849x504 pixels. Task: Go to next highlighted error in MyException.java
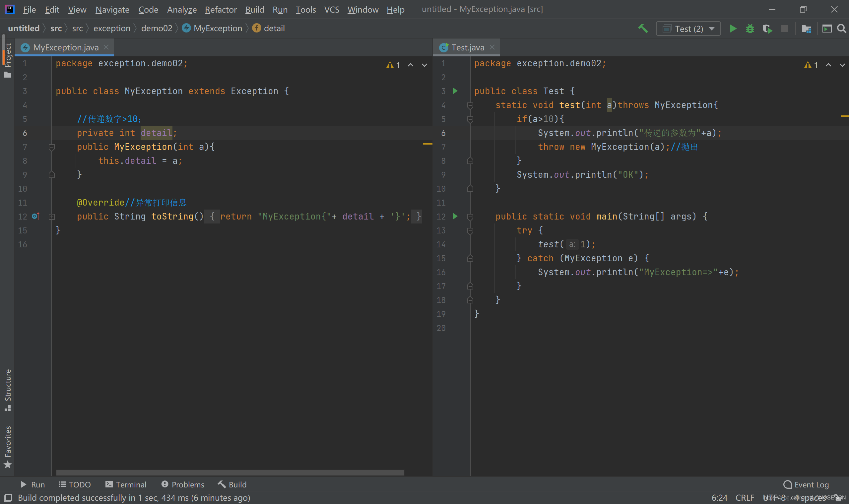click(424, 65)
